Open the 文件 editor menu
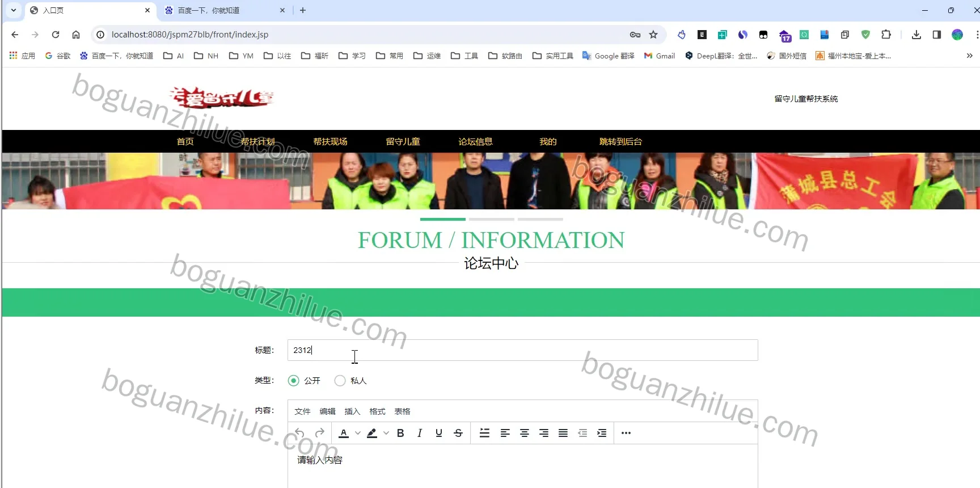The image size is (980, 488). coord(302,411)
